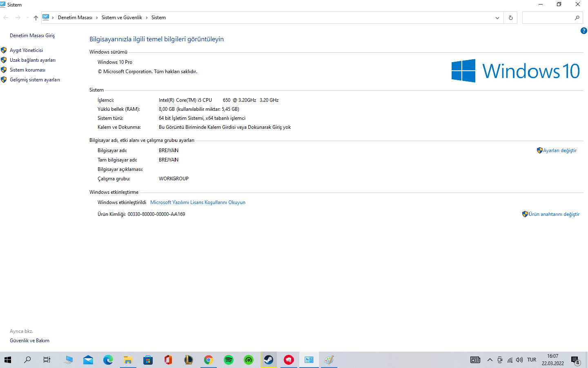
Task: Open the Wi-Fi network tray icon
Action: click(510, 360)
